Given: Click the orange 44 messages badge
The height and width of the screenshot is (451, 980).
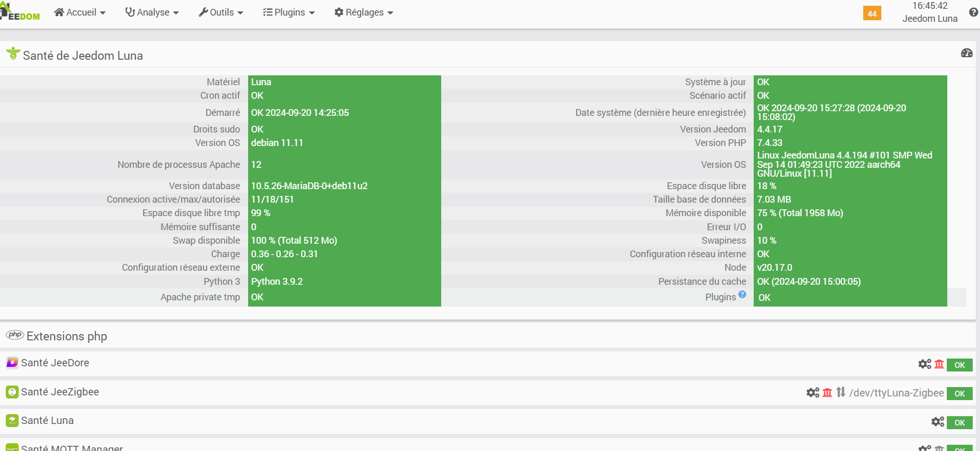Looking at the screenshot, I should coord(872,14).
